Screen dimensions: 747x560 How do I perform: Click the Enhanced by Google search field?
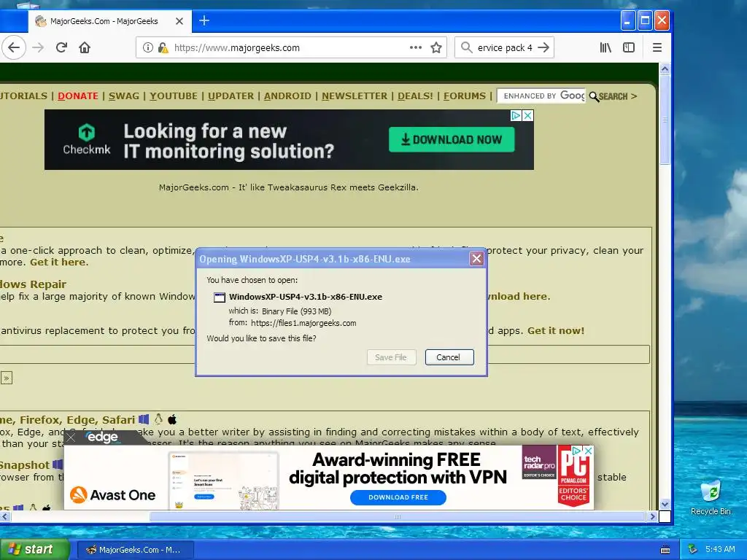click(541, 96)
